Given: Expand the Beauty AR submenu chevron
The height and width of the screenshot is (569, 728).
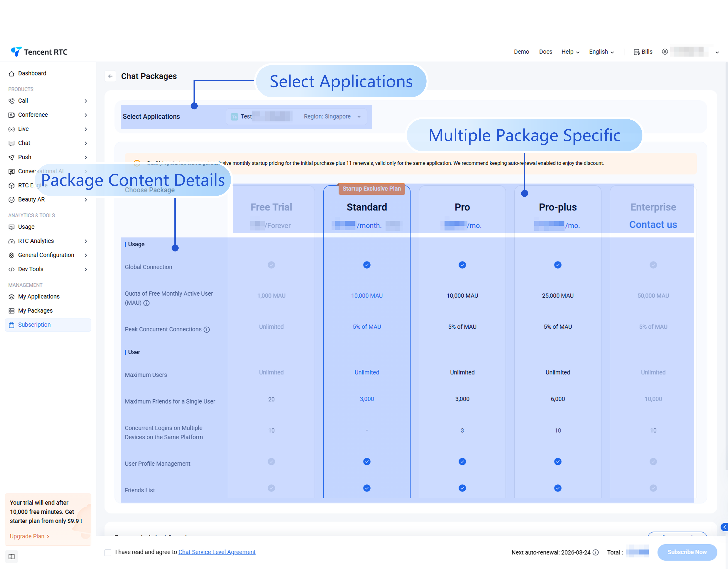Looking at the screenshot, I should tap(86, 199).
